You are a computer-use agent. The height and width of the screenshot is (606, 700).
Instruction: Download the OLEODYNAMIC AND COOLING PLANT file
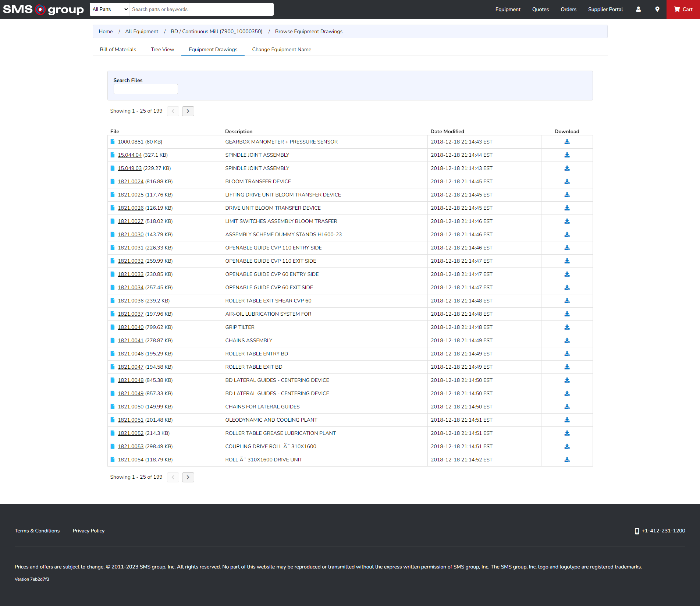[567, 420]
